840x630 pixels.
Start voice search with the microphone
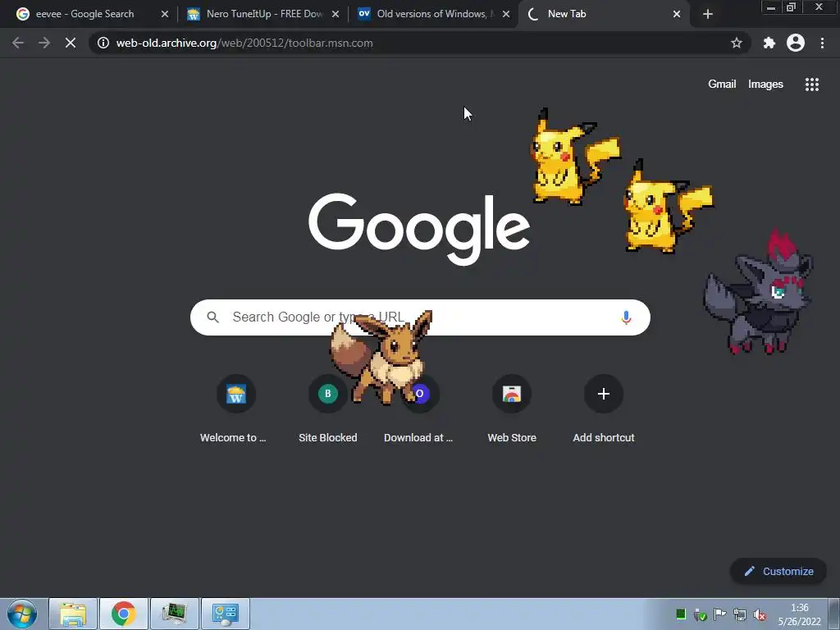coord(626,317)
